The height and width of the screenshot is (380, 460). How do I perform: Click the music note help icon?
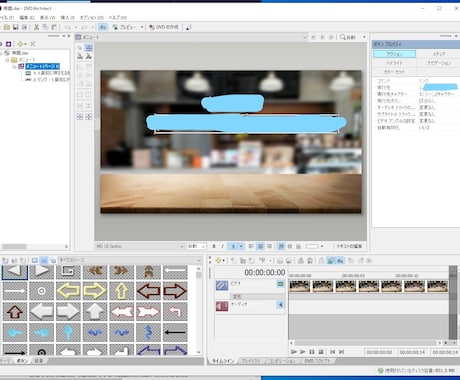point(189,27)
